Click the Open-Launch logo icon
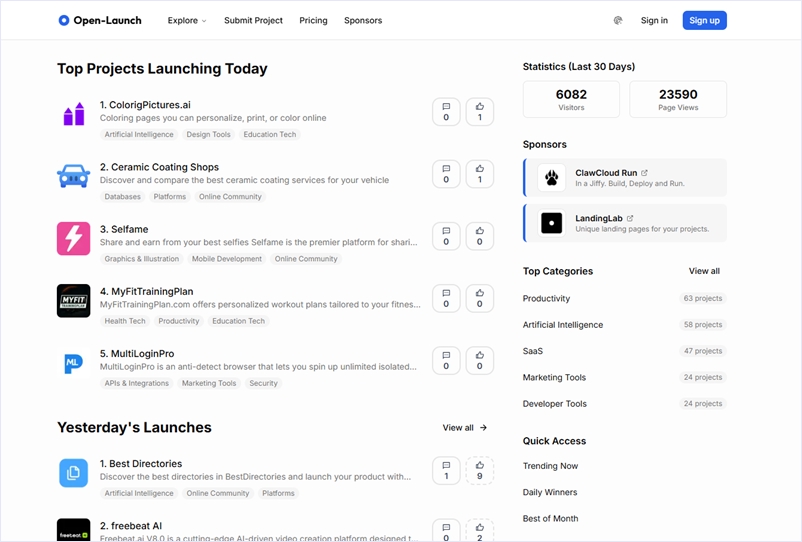The image size is (802, 542). pyautogui.click(x=64, y=20)
